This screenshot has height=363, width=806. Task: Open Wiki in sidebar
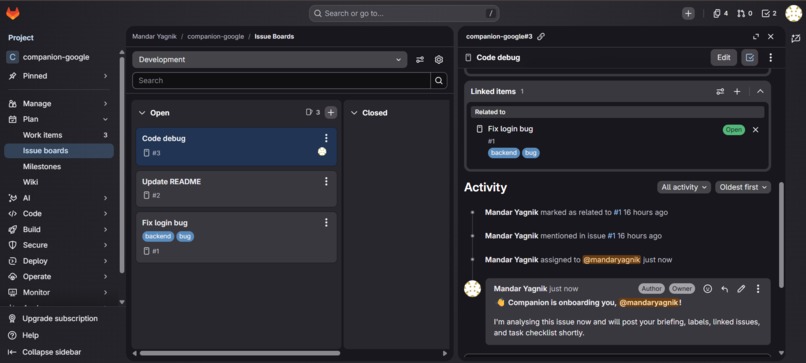pos(58,182)
